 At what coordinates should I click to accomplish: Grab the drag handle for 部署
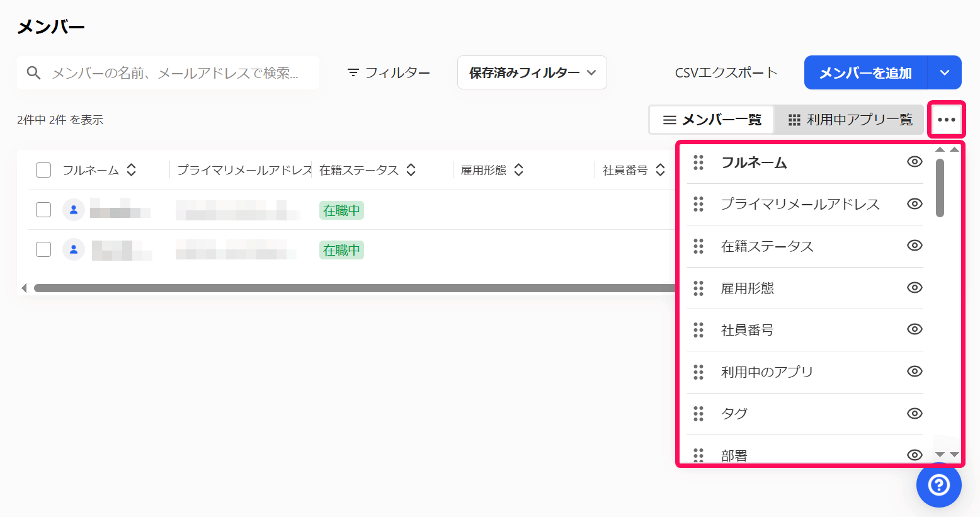(698, 455)
